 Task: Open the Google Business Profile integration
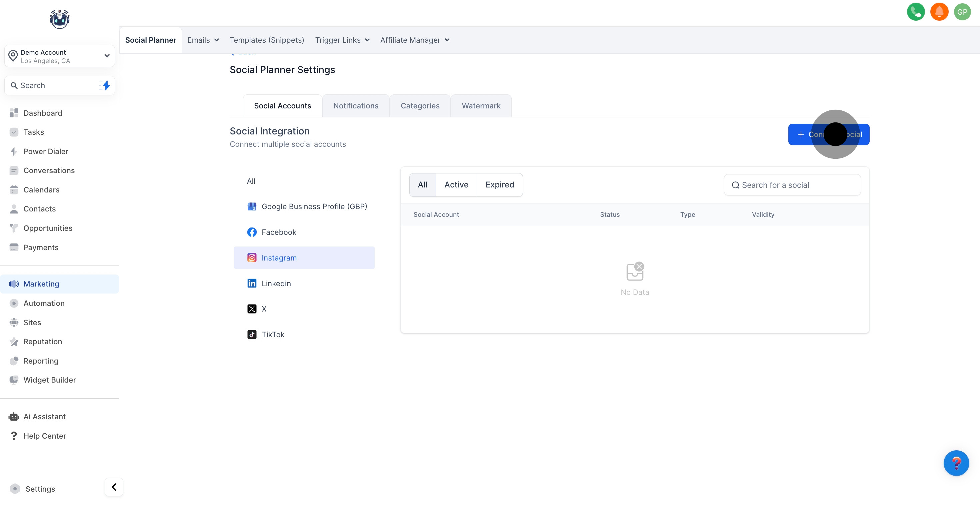(x=252, y=206)
